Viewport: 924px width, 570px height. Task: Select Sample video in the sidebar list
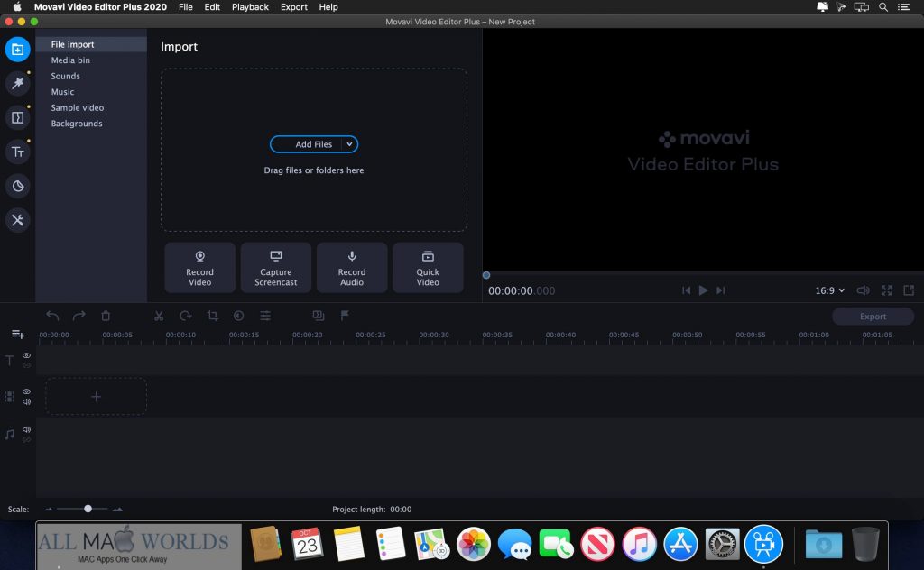[x=91, y=107]
